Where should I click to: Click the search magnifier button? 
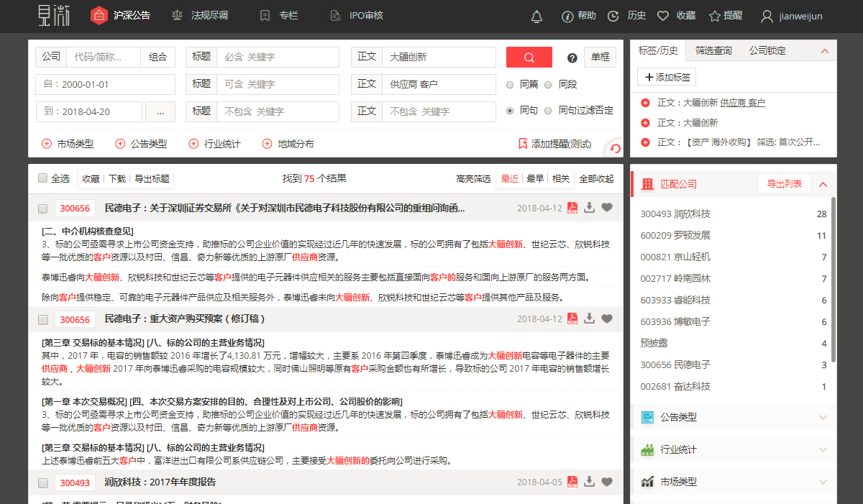pos(529,58)
